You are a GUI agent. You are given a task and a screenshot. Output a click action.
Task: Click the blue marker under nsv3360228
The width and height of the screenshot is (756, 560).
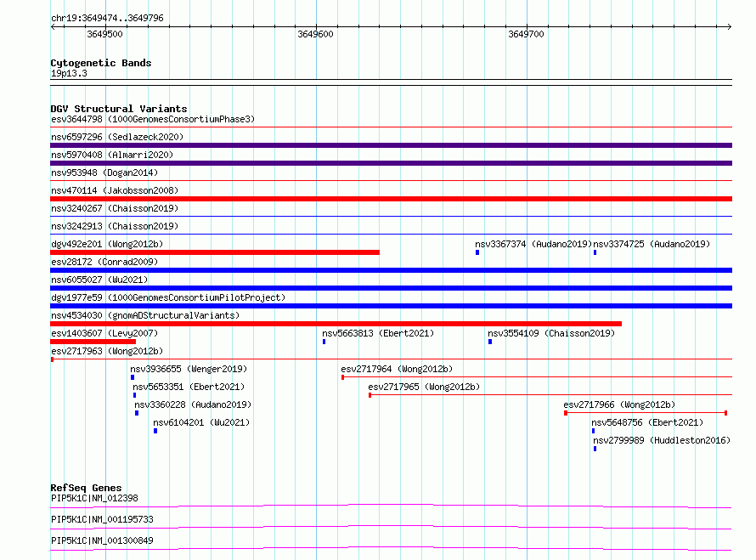coord(137,413)
